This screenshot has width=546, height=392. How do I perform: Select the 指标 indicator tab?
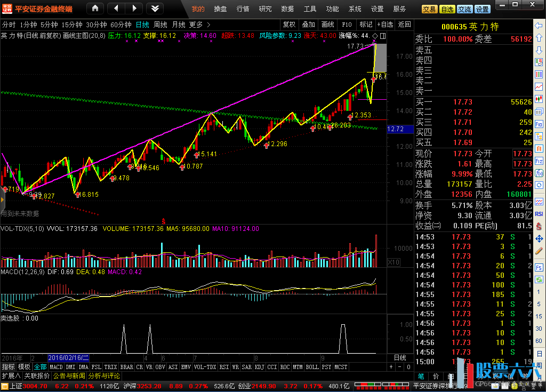click(9, 367)
